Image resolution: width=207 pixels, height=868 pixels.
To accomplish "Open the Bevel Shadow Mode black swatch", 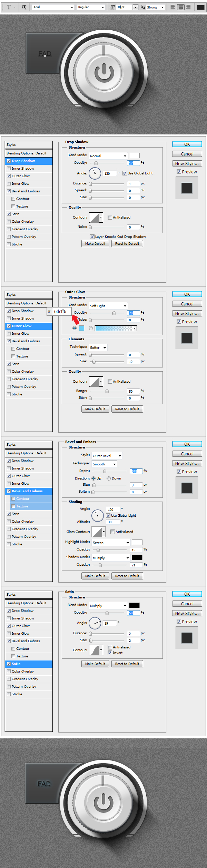I will point(137,557).
